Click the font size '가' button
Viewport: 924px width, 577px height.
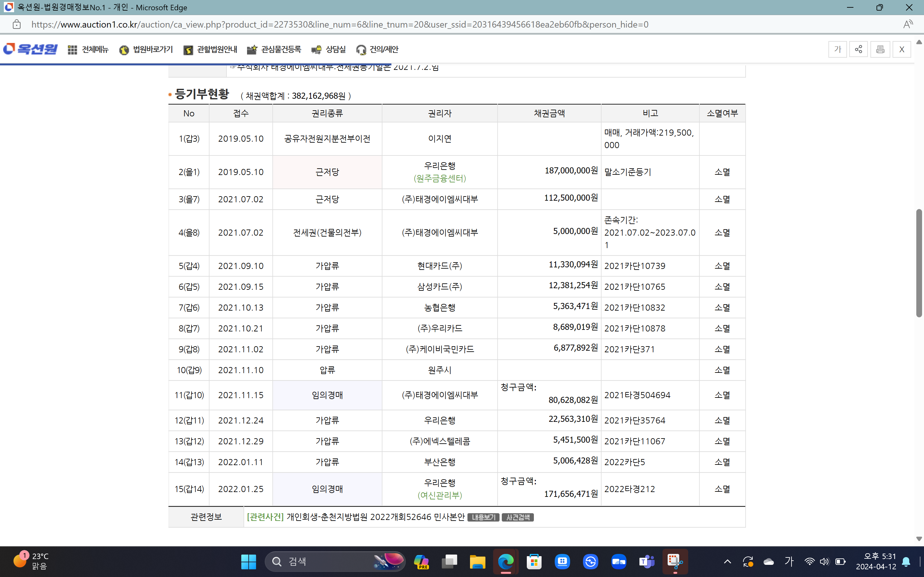837,49
